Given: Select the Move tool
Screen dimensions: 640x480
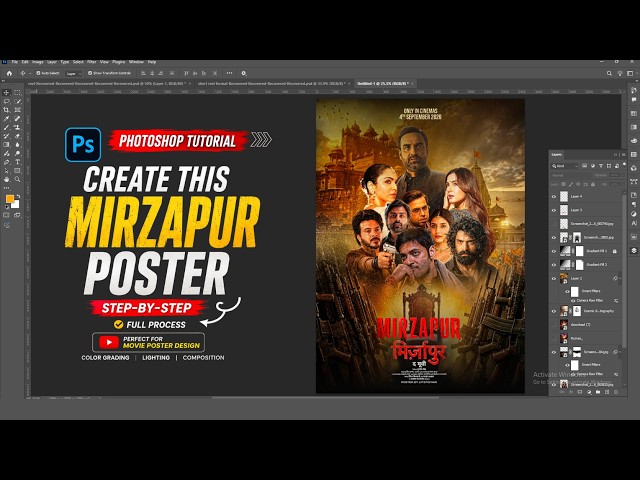Looking at the screenshot, I should 7,93.
